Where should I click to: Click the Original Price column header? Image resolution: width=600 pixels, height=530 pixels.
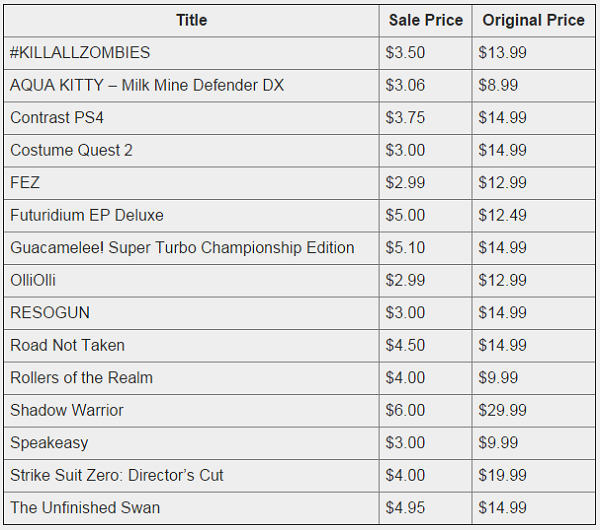pyautogui.click(x=533, y=20)
